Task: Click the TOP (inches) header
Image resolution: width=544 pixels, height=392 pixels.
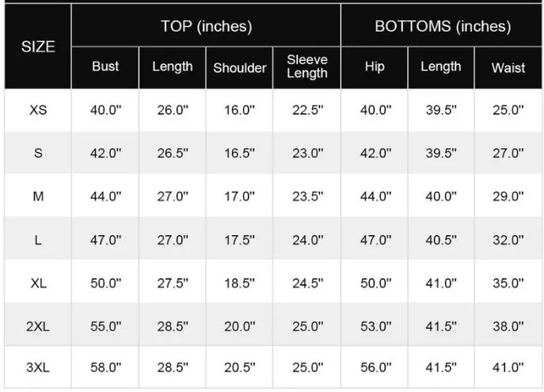Action: 206,26
